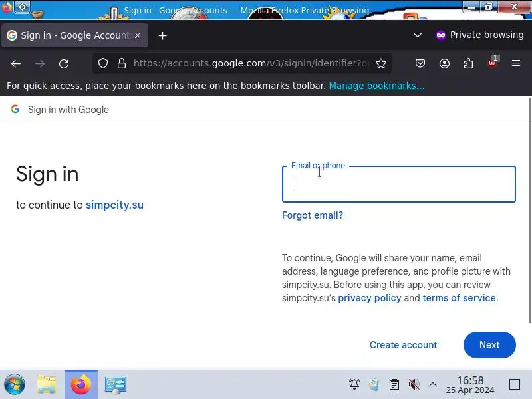Click the taskbar clock showing 16:58

click(x=470, y=385)
